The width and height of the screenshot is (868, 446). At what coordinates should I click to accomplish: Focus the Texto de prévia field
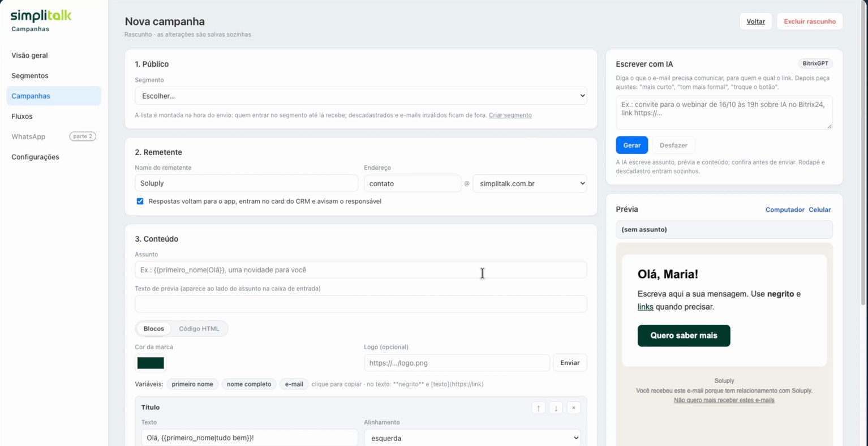[360, 304]
